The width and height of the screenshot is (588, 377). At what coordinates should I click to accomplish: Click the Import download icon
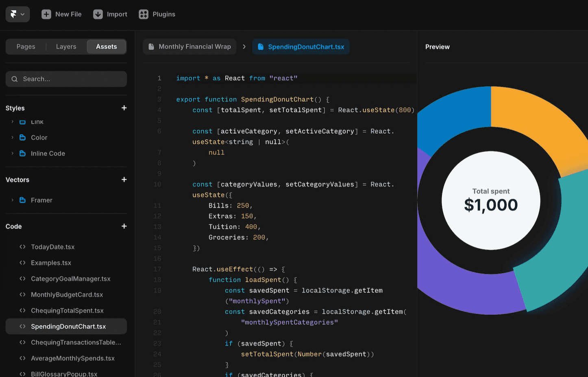pyautogui.click(x=98, y=14)
